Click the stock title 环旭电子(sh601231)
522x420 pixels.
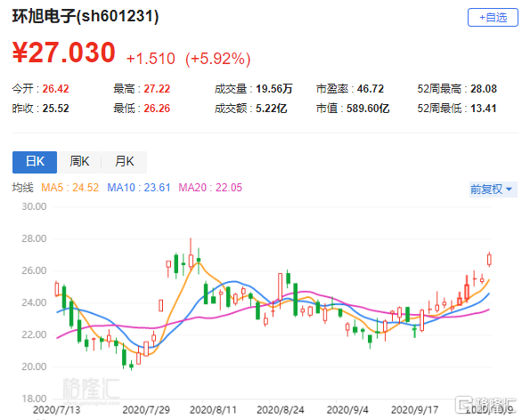tap(86, 16)
